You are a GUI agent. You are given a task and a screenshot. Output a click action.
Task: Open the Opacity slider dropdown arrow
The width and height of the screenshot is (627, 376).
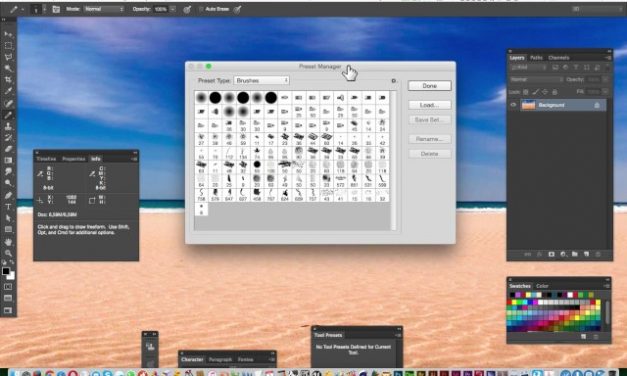coord(173,9)
